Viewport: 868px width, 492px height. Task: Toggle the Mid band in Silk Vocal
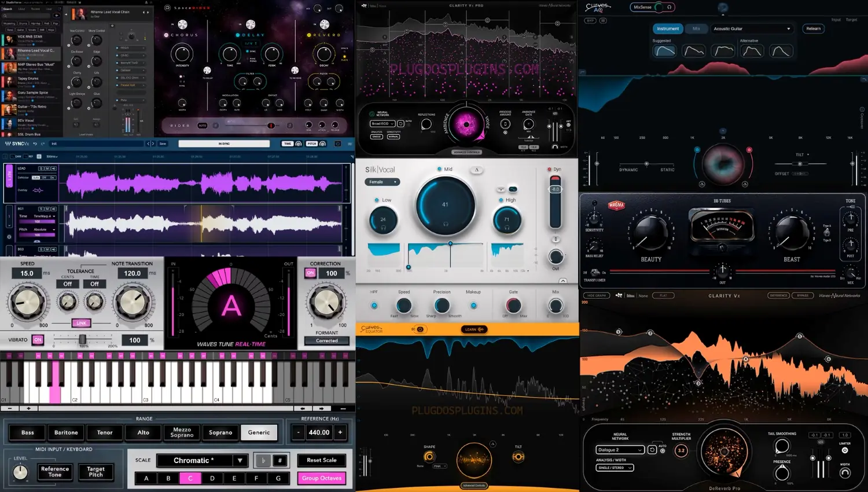pos(439,169)
